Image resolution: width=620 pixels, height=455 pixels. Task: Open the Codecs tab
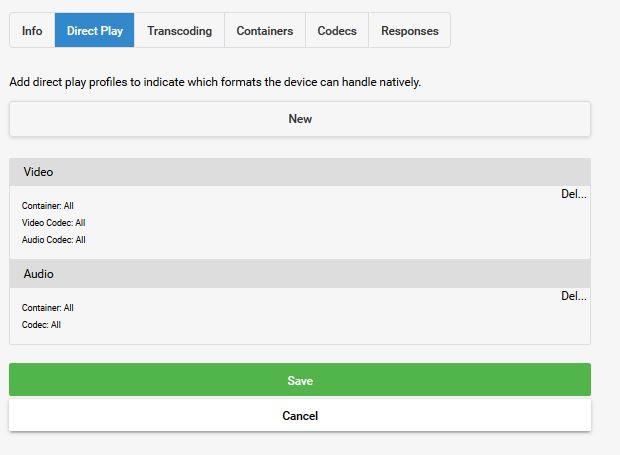(x=337, y=31)
